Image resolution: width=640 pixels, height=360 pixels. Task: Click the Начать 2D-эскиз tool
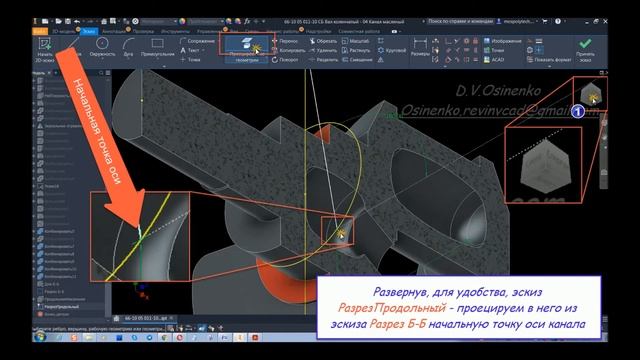point(44,49)
